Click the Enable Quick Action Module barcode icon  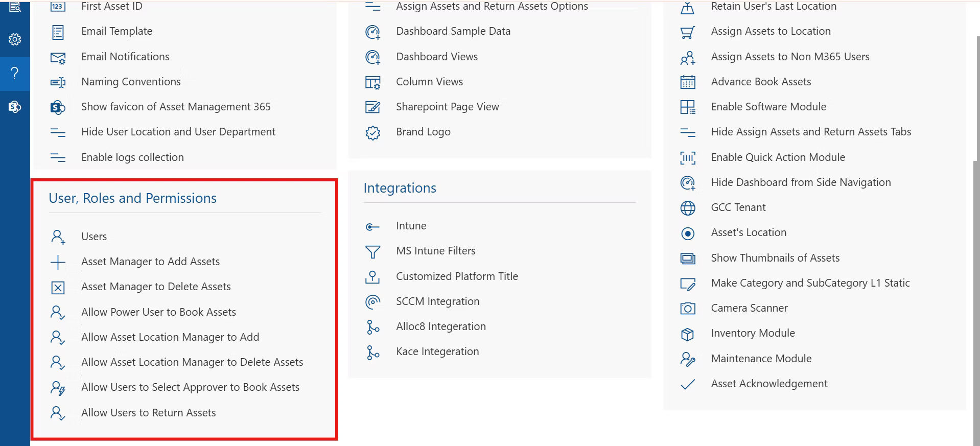click(688, 158)
